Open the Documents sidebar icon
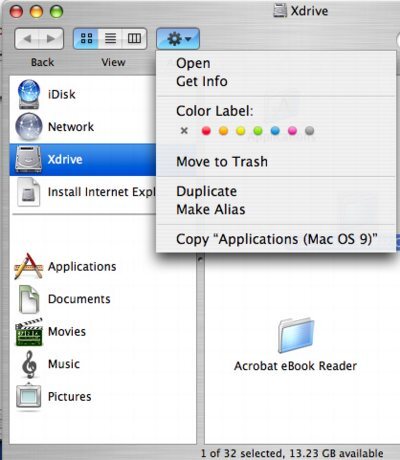Screen dimensions: 400x460 (29, 299)
